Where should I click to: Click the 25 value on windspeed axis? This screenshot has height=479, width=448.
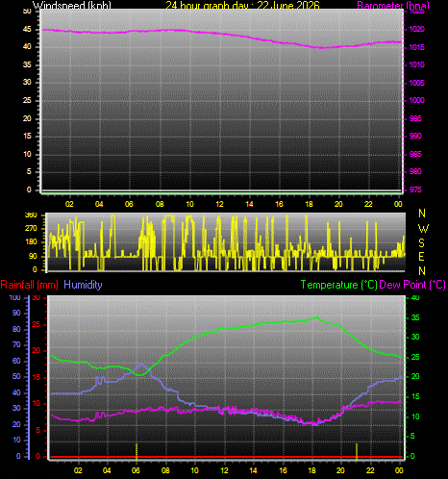27,100
